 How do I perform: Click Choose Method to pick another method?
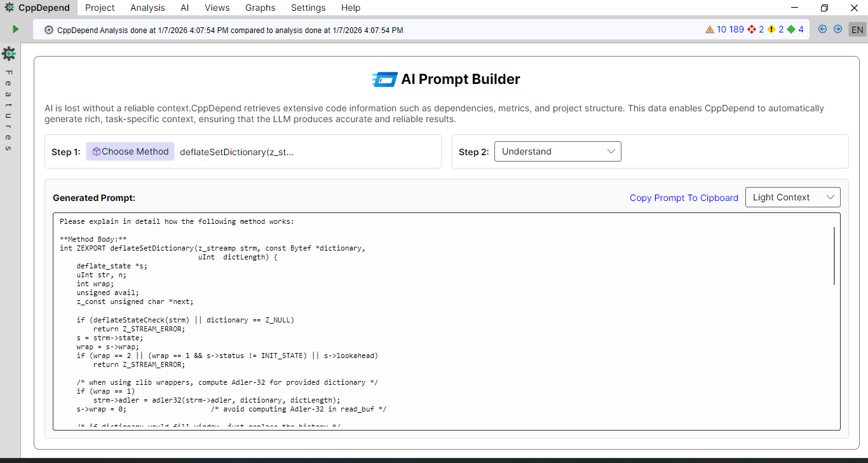[130, 151]
